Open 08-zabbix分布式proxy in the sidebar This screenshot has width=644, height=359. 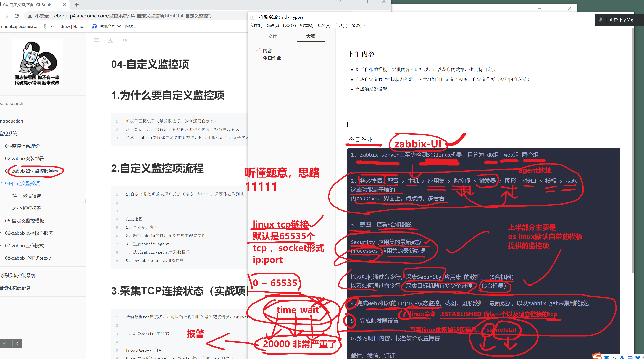click(x=28, y=258)
